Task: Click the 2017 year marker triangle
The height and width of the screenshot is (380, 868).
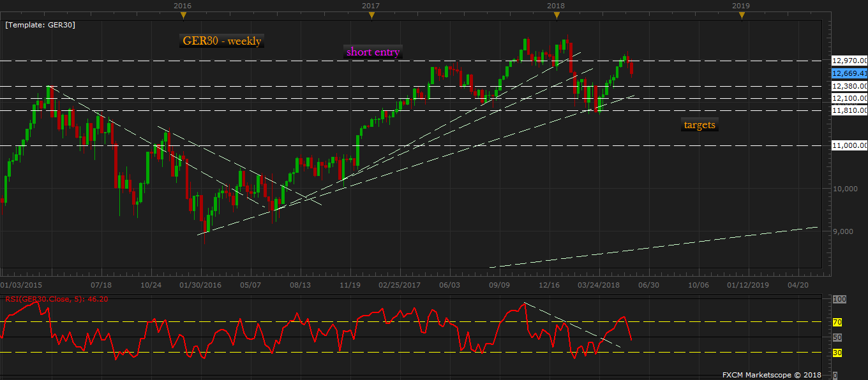Action: tap(371, 15)
